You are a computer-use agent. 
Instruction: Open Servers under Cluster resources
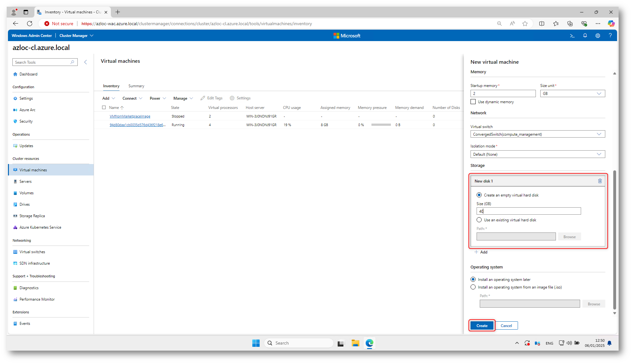tap(25, 182)
